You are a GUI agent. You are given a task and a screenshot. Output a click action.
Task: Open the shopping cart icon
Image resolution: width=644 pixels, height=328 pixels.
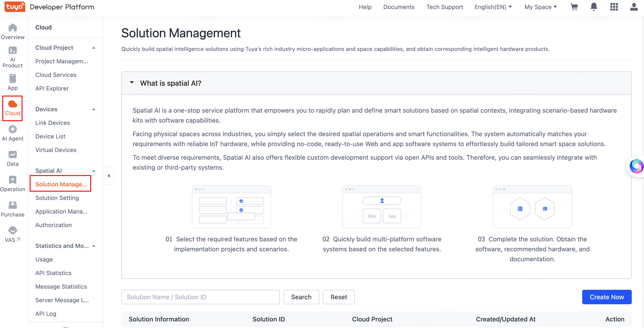click(x=574, y=7)
